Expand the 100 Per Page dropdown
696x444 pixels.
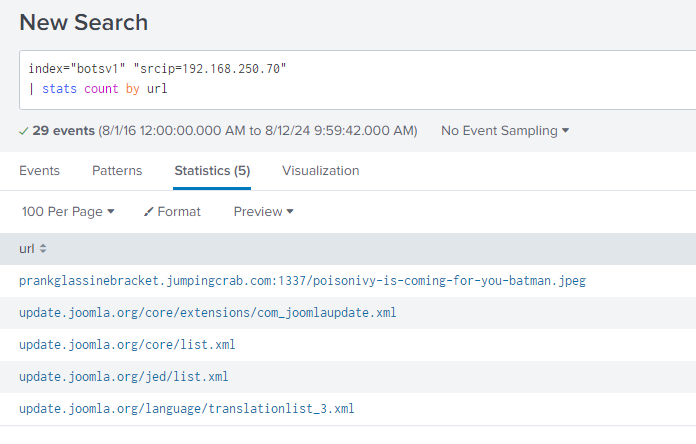(x=68, y=212)
